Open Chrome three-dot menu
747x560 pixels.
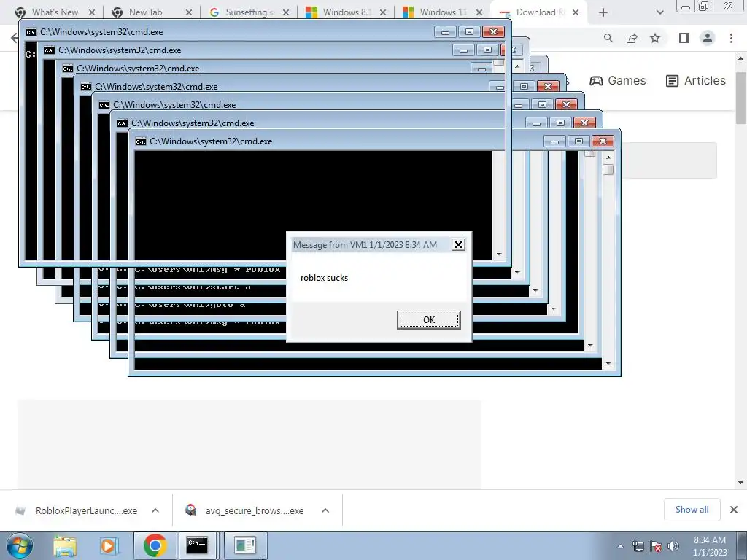(731, 38)
